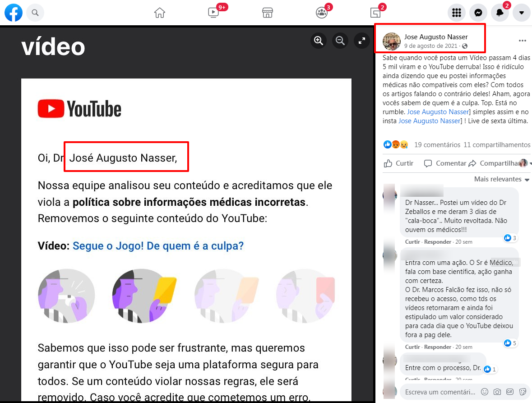Screen dimensions: 532x403
Task: Zoom in on the photo
Action: point(319,41)
